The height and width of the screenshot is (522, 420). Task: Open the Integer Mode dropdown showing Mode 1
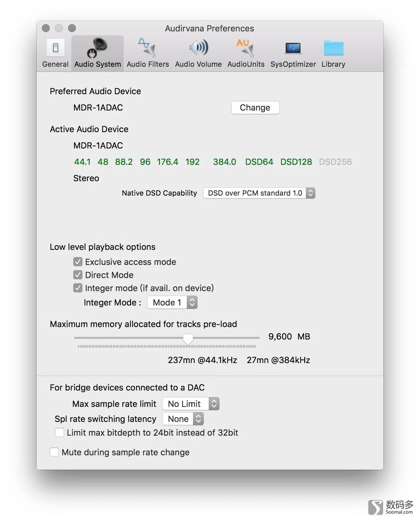(x=172, y=302)
